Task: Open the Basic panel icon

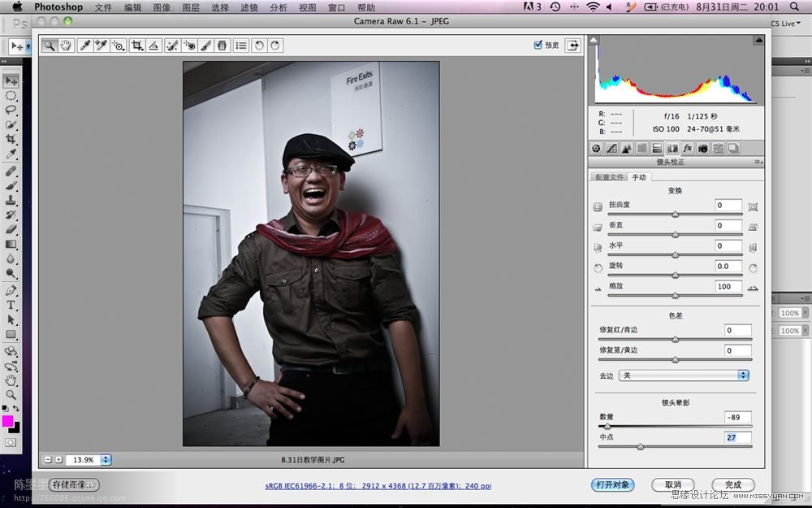Action: click(596, 149)
